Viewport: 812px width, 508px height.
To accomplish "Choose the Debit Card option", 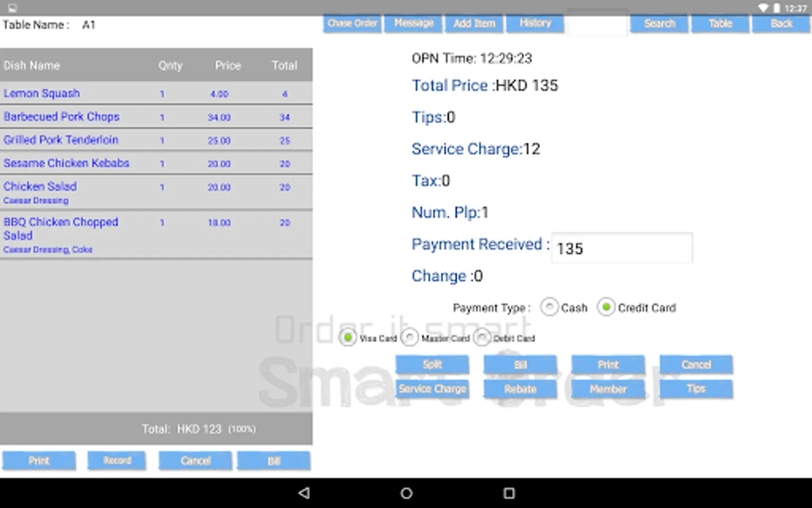I will click(x=482, y=338).
